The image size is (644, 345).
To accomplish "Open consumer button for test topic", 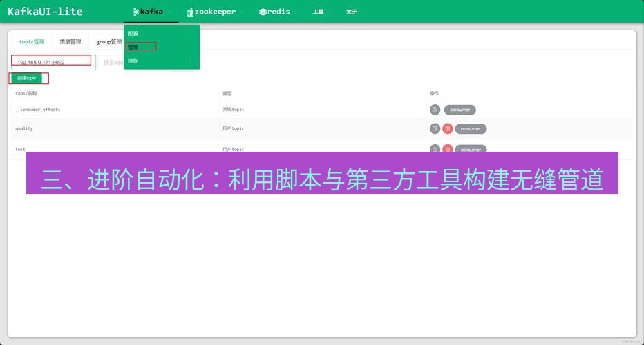I will pos(471,149).
